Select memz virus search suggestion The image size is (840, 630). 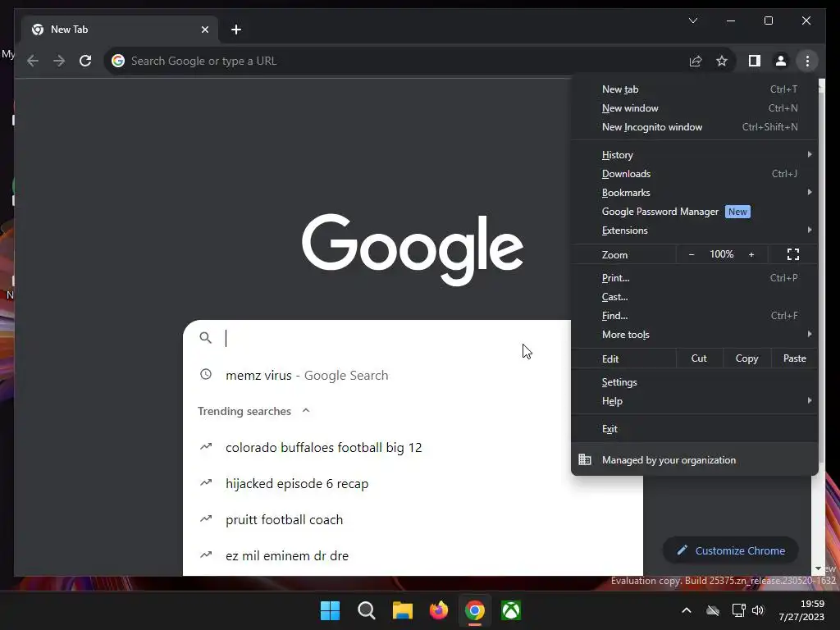point(377,375)
